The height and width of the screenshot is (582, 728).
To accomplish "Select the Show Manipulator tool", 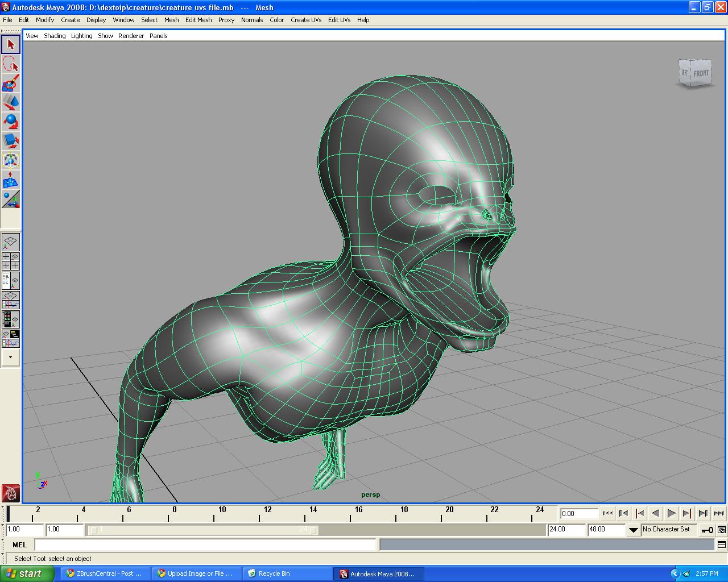I will click(11, 199).
